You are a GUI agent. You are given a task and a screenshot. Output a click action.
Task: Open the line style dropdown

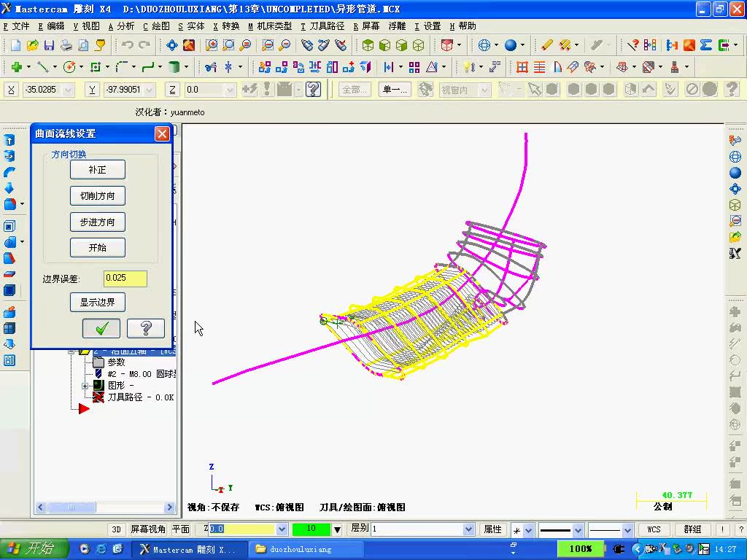[578, 529]
